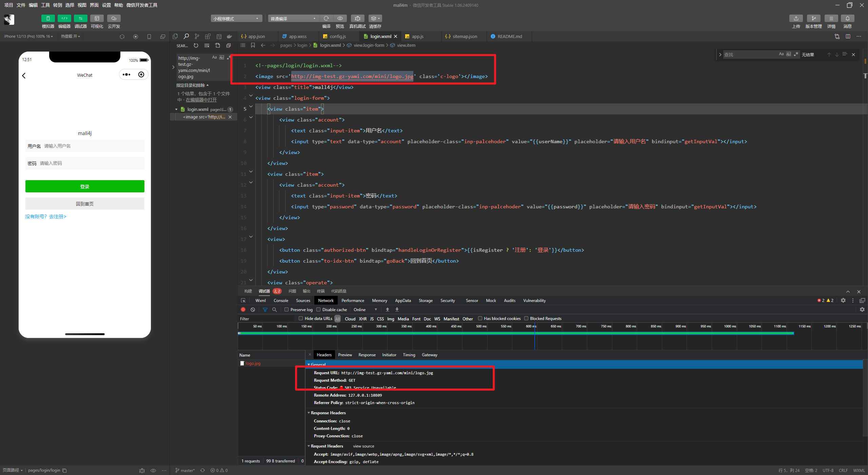Viewport: 868px width, 475px height.
Task: Switch to the config.js editor tab
Action: (x=338, y=36)
